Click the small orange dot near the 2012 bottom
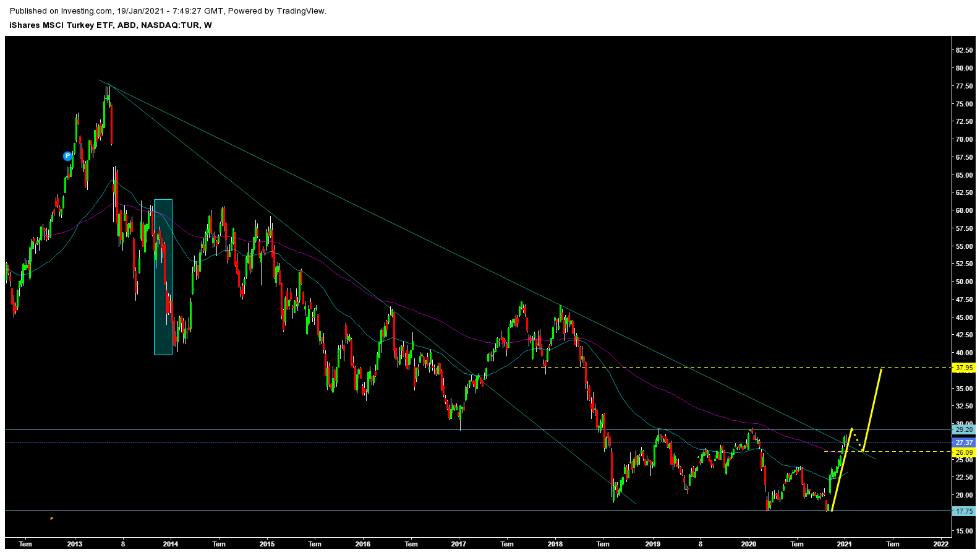 [51, 518]
